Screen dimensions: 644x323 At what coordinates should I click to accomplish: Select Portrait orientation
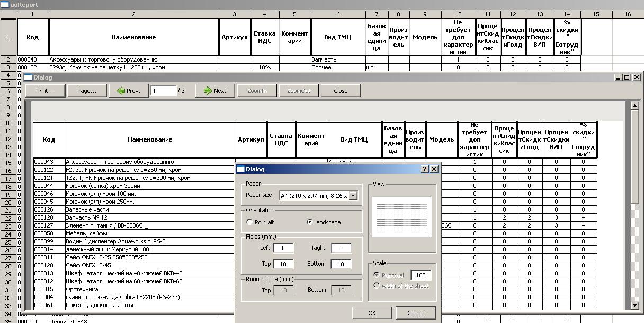coord(250,222)
